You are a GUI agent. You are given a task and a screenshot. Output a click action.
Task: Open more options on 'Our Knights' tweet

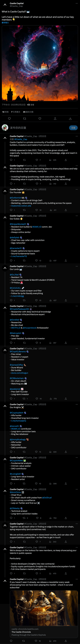coord(77,404)
